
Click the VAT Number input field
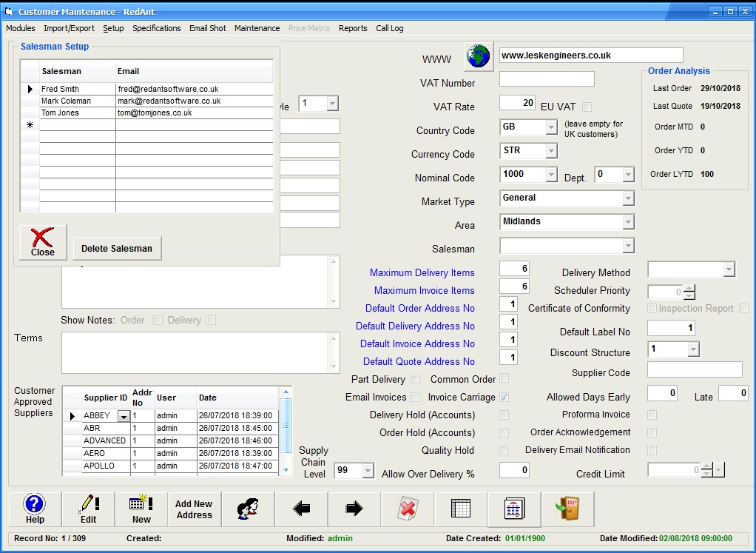pos(547,79)
